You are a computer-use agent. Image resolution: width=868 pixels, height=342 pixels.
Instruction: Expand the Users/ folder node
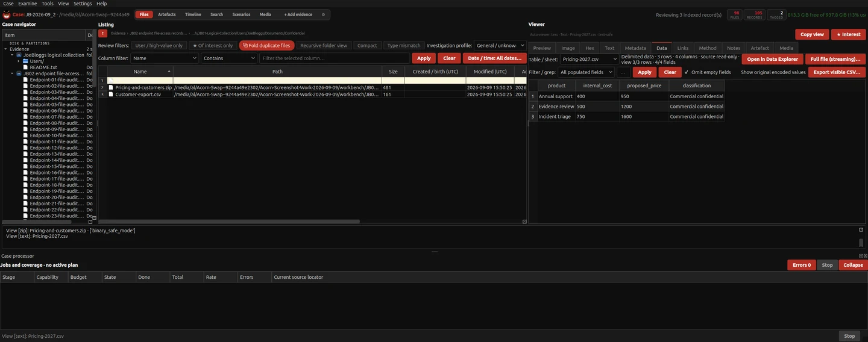(x=19, y=61)
